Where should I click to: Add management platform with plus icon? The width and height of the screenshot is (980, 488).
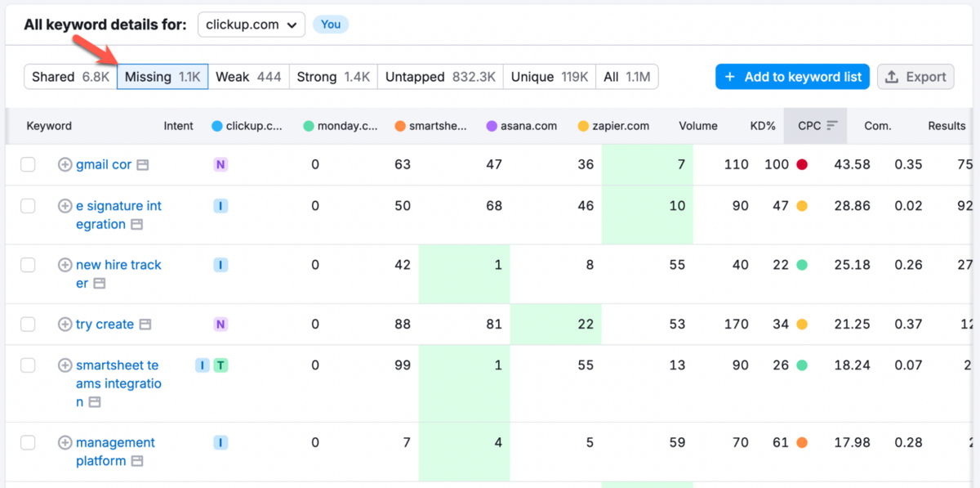tap(65, 443)
